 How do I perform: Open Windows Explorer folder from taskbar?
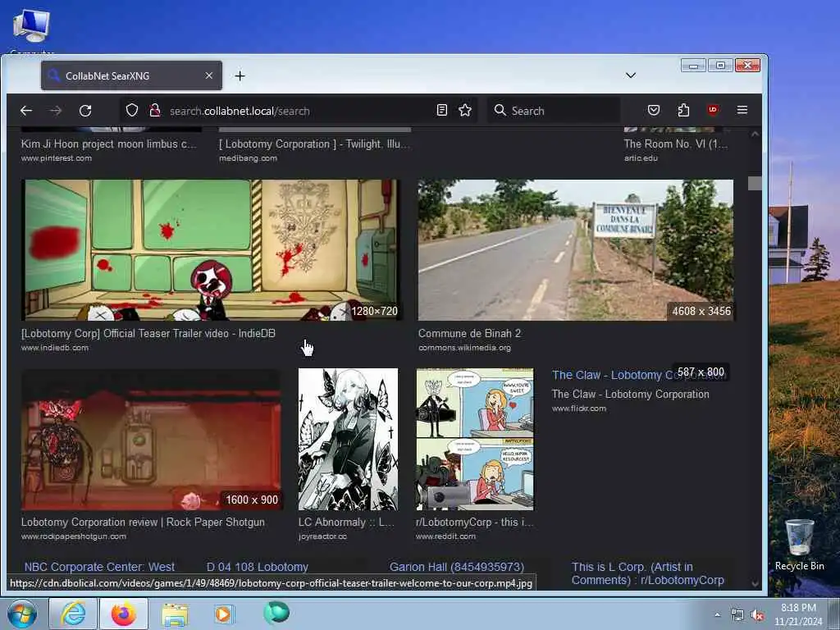click(x=176, y=614)
